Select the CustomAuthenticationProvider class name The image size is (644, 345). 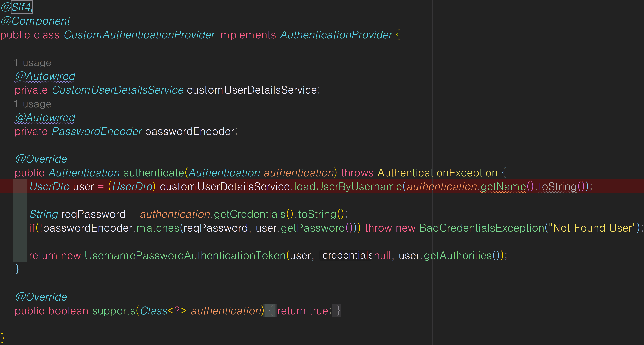coord(139,35)
